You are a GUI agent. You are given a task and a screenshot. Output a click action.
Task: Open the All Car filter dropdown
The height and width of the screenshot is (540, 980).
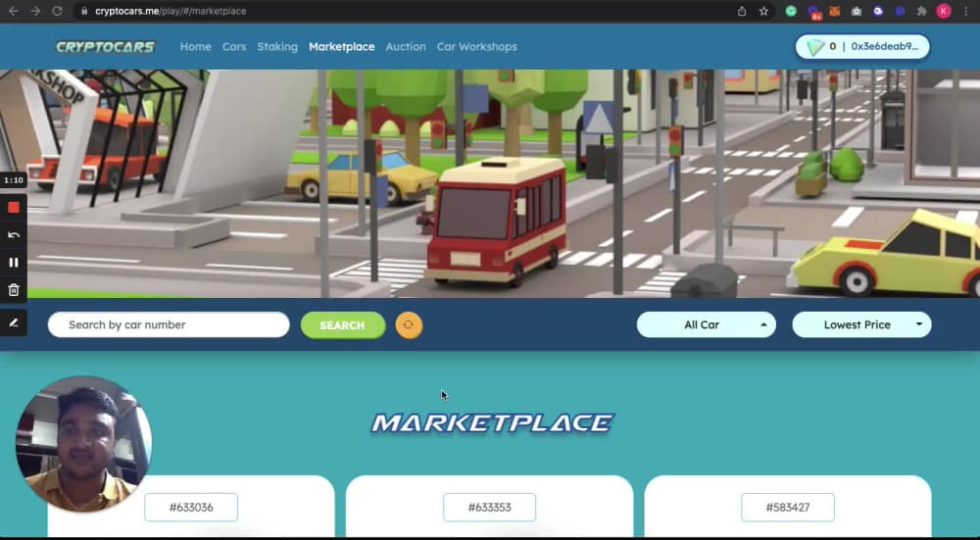point(707,325)
